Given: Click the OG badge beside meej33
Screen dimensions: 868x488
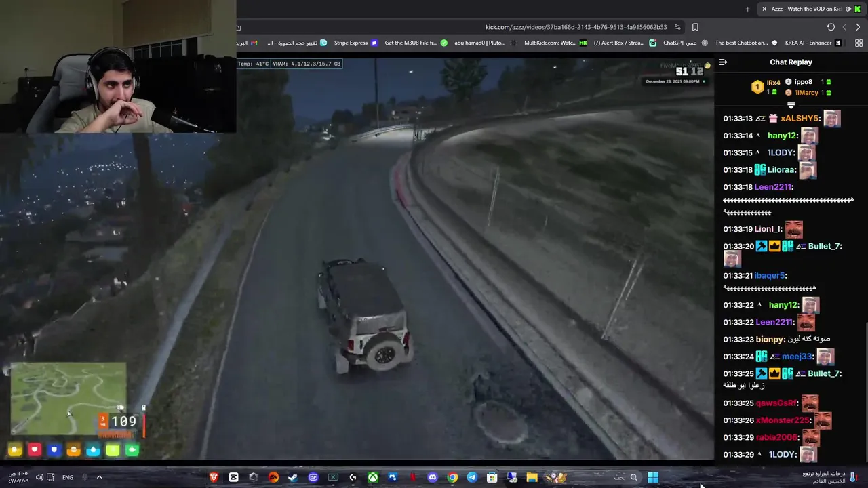Looking at the screenshot, I should pos(762,357).
